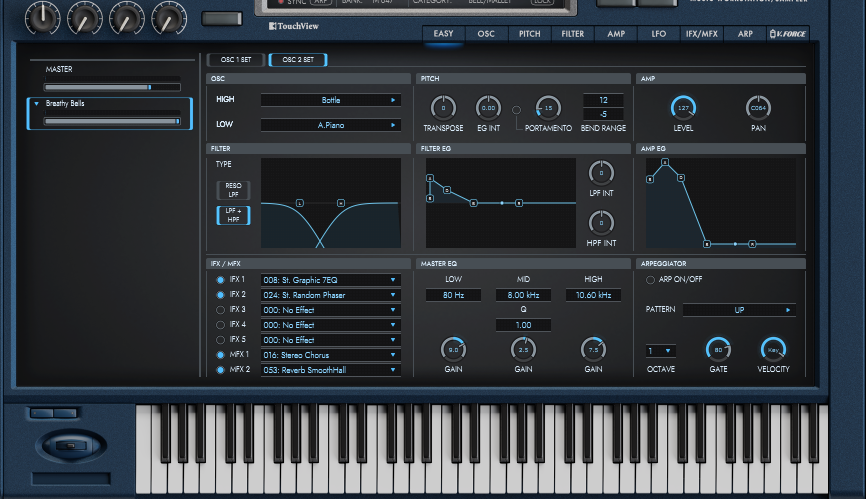Click the Master EQ MID GAIN knob
Viewport: 866px width, 499px height.
[x=523, y=349]
